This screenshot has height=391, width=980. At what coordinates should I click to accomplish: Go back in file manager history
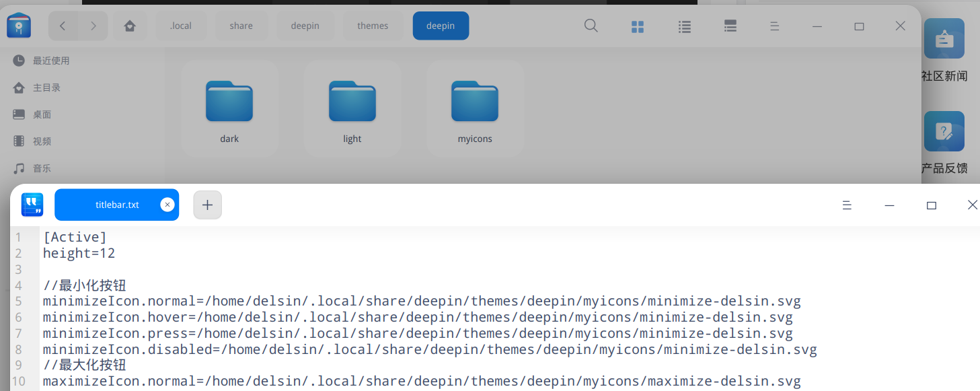63,26
